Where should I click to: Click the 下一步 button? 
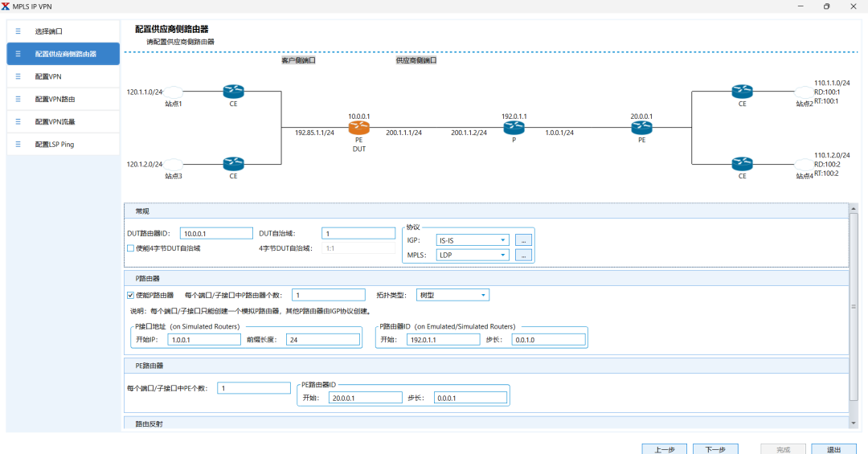click(x=715, y=449)
